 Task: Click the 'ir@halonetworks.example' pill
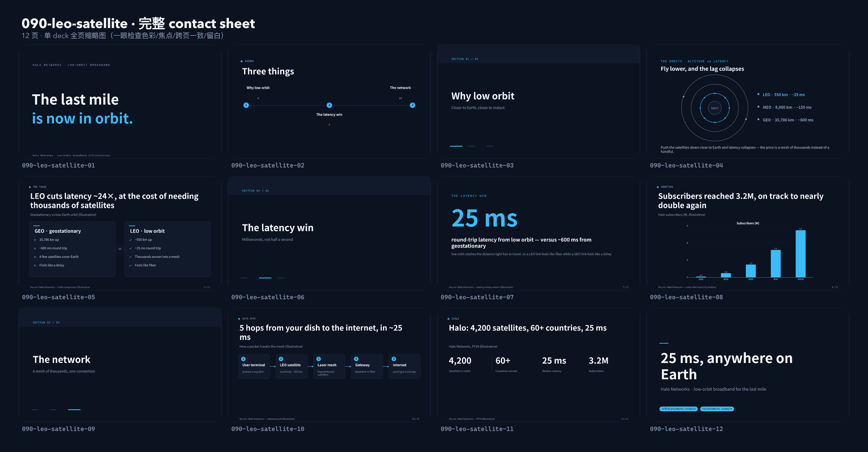coord(678,409)
